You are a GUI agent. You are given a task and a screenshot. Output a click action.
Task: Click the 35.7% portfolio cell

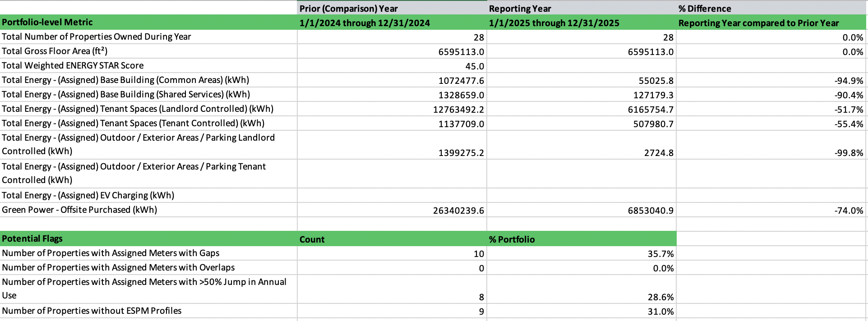582,253
